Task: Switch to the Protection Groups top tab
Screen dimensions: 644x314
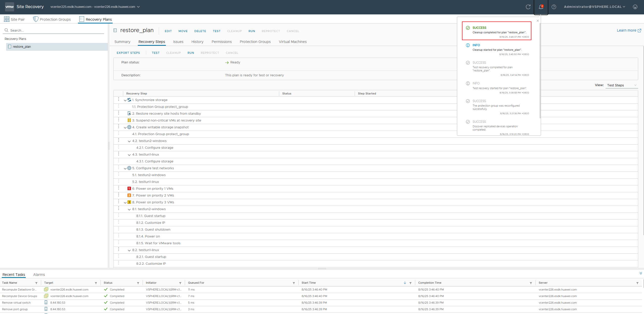Action: pyautogui.click(x=52, y=19)
